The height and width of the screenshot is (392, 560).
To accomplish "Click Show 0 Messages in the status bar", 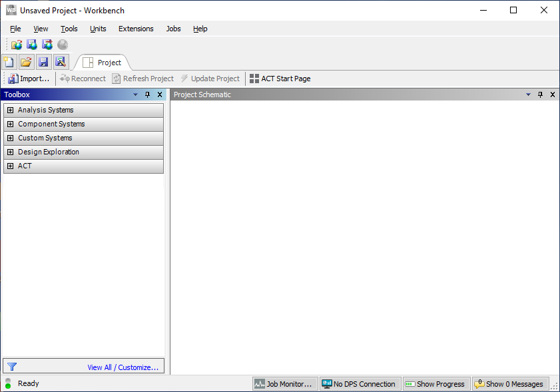I will 510,384.
